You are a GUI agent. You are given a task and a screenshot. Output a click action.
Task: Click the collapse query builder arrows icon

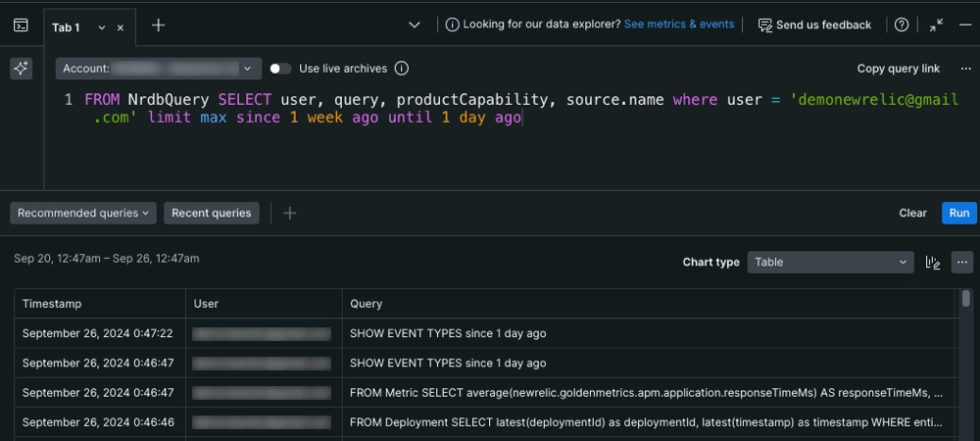(936, 25)
